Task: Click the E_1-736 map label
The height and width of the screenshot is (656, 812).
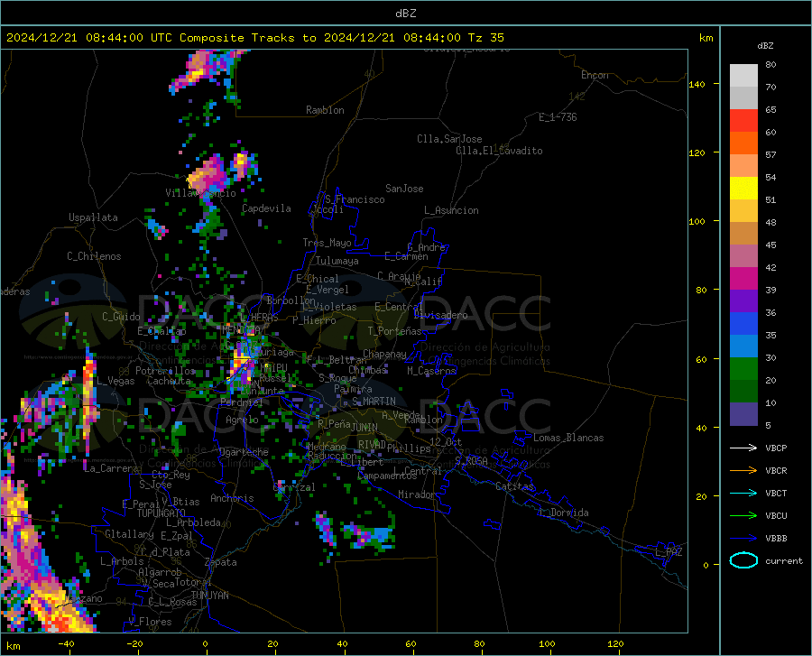Action: 558,117
